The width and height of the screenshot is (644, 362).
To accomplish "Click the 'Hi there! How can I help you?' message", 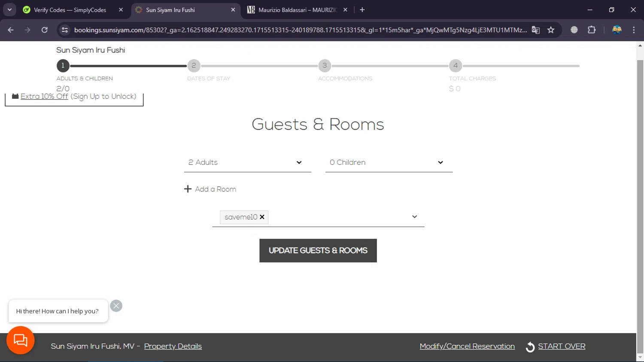I will click(57, 311).
